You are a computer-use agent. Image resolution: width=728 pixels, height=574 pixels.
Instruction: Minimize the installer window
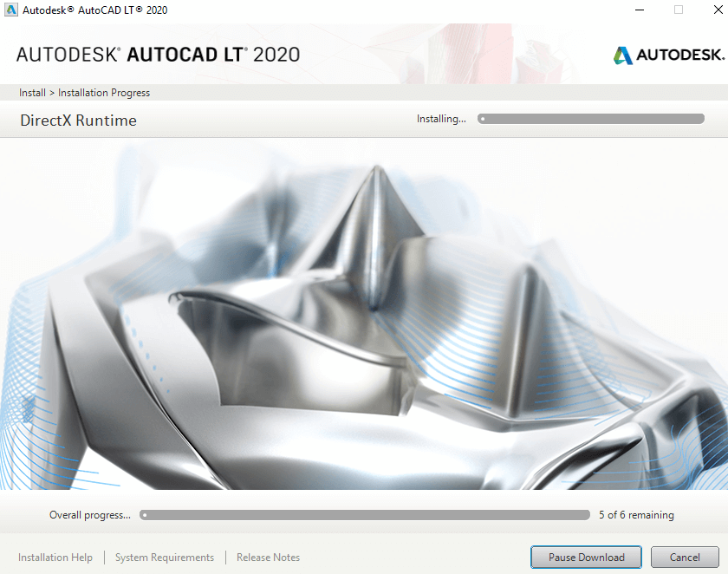640,10
